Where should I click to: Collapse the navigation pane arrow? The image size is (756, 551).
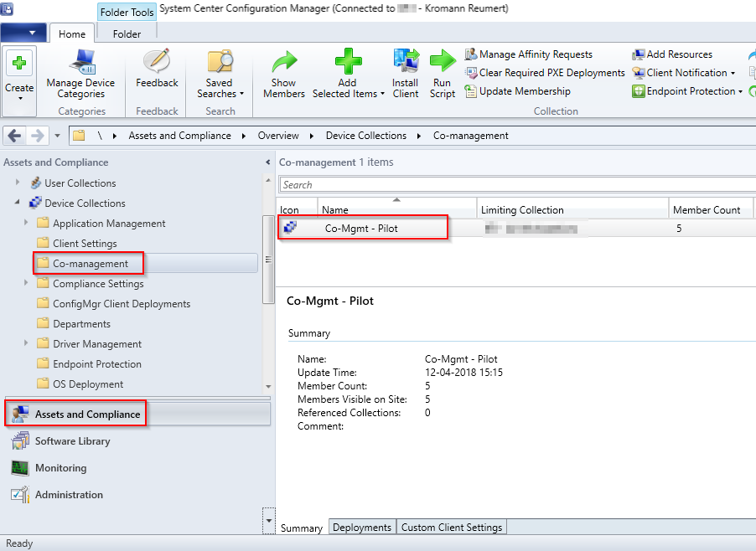pos(268,162)
